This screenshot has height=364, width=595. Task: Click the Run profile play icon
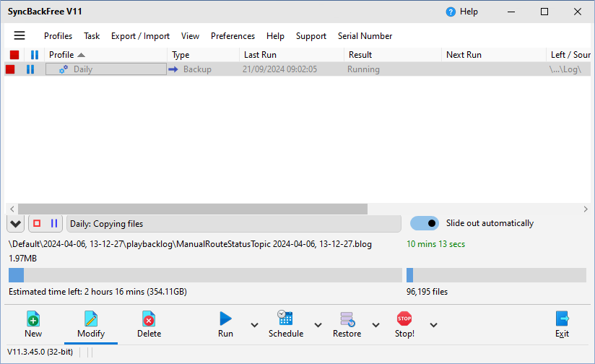click(225, 318)
